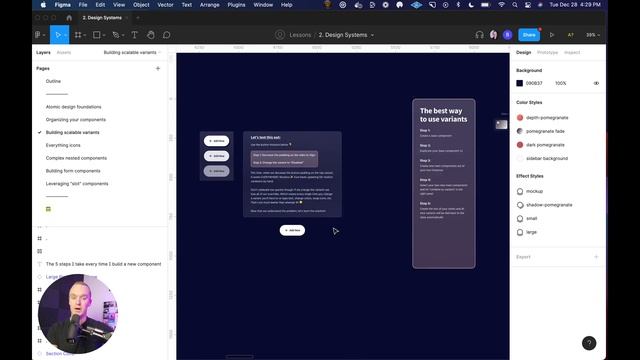Click the home icon in tab bar
The image size is (640, 360).
[69, 18]
